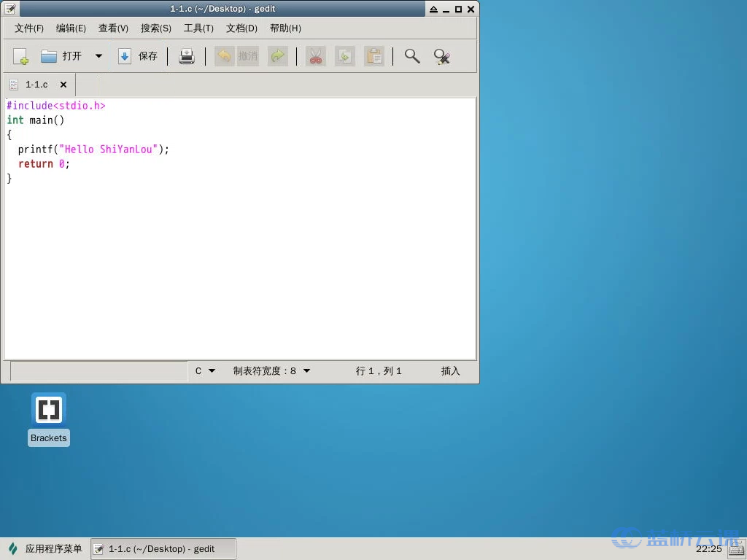Click the paste clipboard icon

[374, 56]
